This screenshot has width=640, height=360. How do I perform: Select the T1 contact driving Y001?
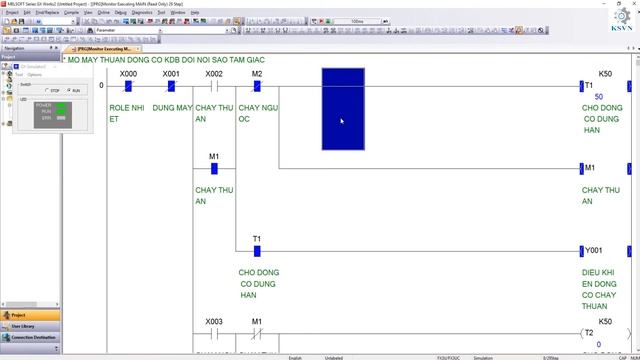(x=257, y=251)
